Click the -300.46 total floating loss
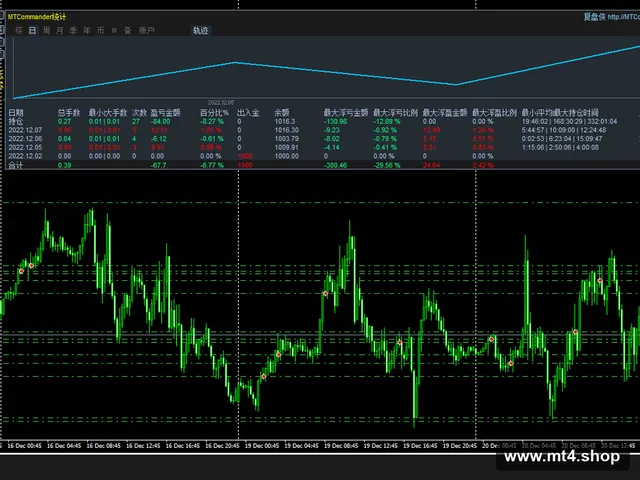The width and height of the screenshot is (640, 480). (336, 165)
